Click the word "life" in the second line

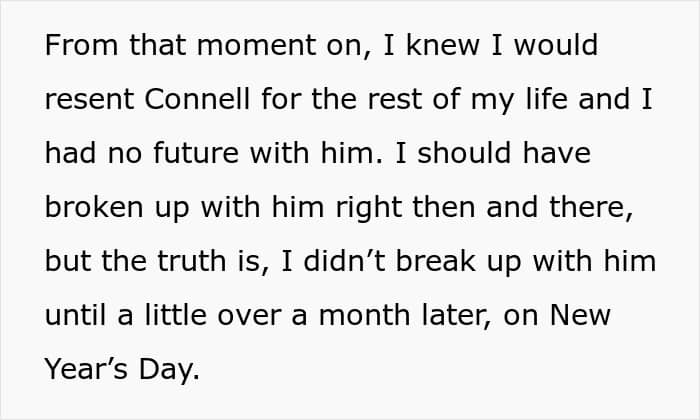(546, 99)
